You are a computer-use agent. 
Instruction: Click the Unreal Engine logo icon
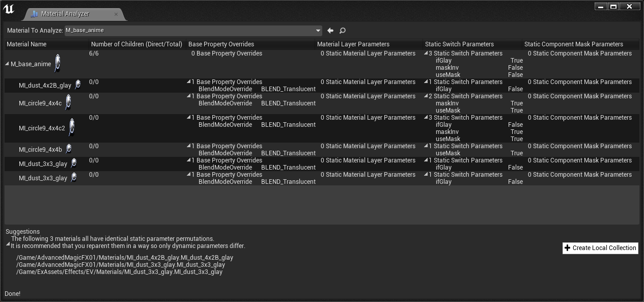coord(9,9)
